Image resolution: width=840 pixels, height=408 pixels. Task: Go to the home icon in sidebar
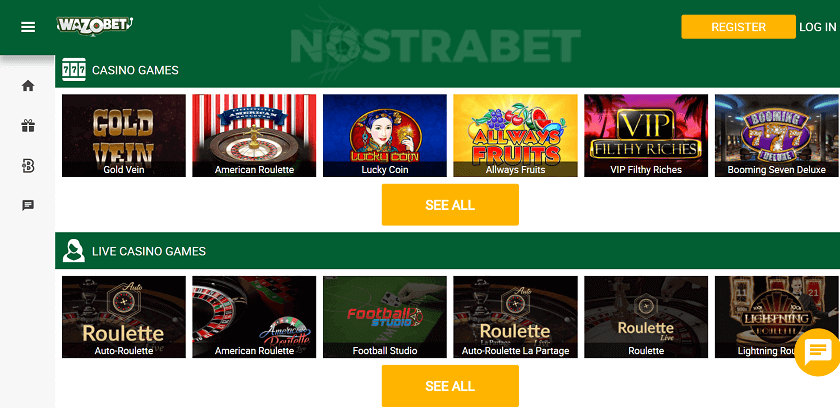coord(28,86)
